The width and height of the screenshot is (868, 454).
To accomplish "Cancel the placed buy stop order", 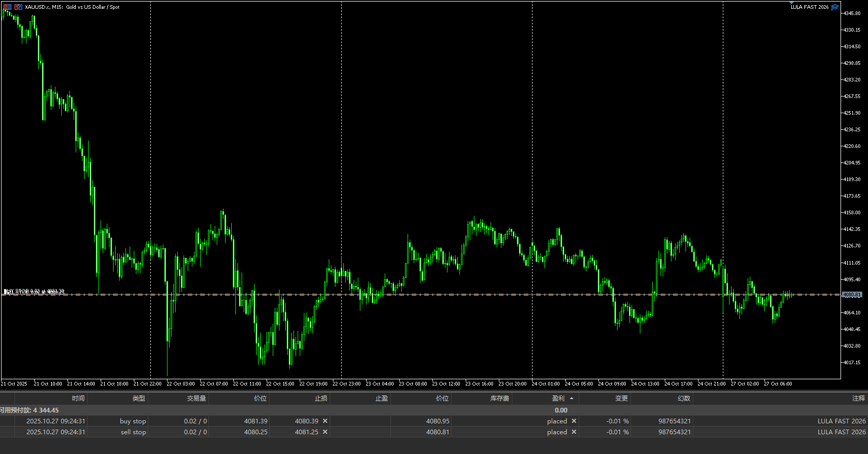I will (x=574, y=421).
